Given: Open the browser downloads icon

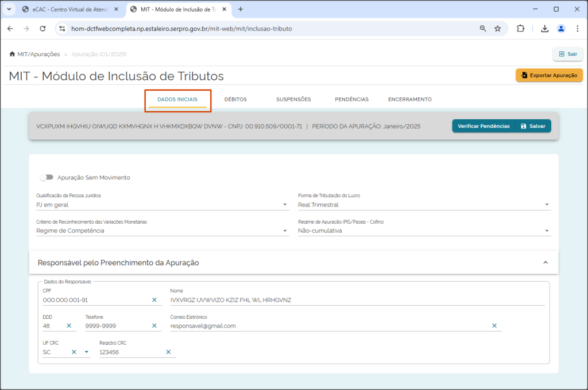Looking at the screenshot, I should click(544, 29).
